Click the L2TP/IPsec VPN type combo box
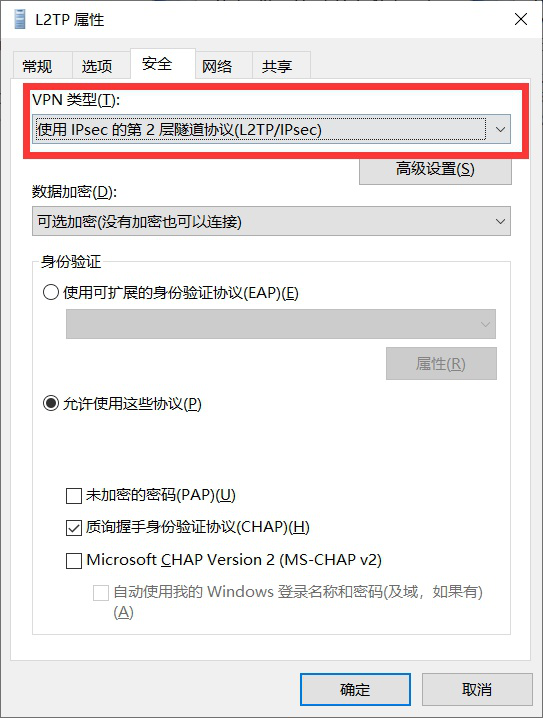The height and width of the screenshot is (718, 543). click(x=271, y=130)
